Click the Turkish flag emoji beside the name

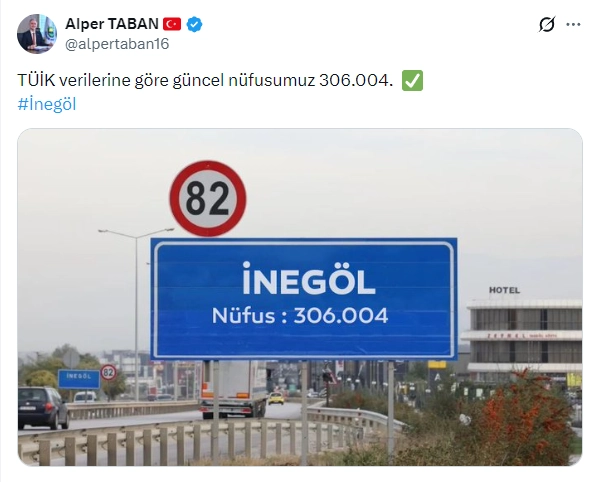(x=172, y=24)
